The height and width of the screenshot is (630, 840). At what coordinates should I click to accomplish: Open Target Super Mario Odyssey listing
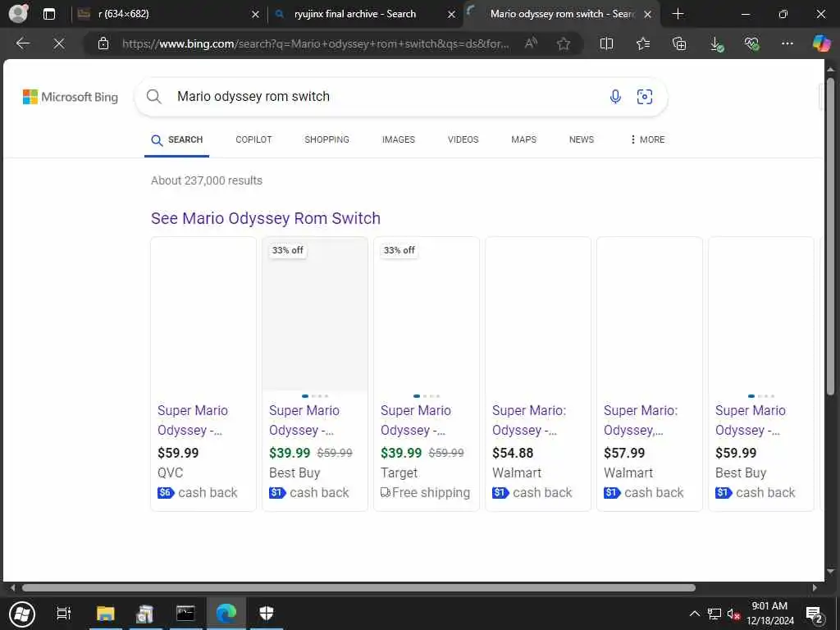pyautogui.click(x=427, y=374)
